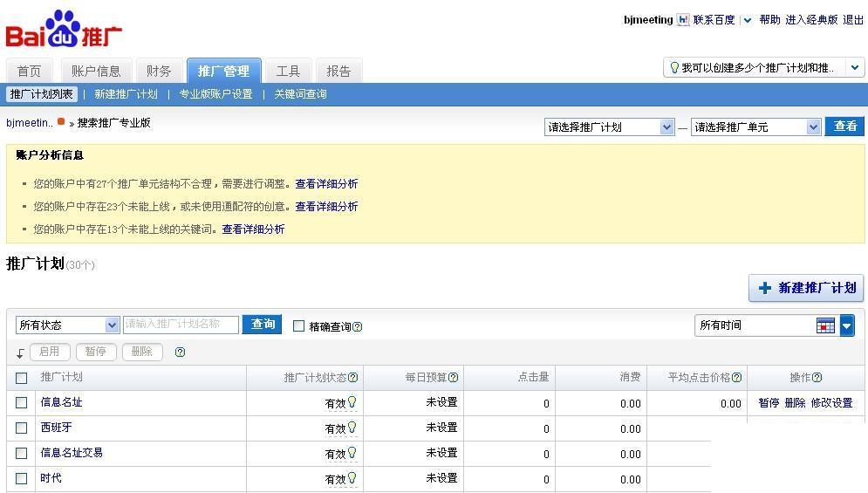This screenshot has width=868, height=493.
Task: Click 暂停 in the 信息名址 row
Action: click(x=769, y=403)
